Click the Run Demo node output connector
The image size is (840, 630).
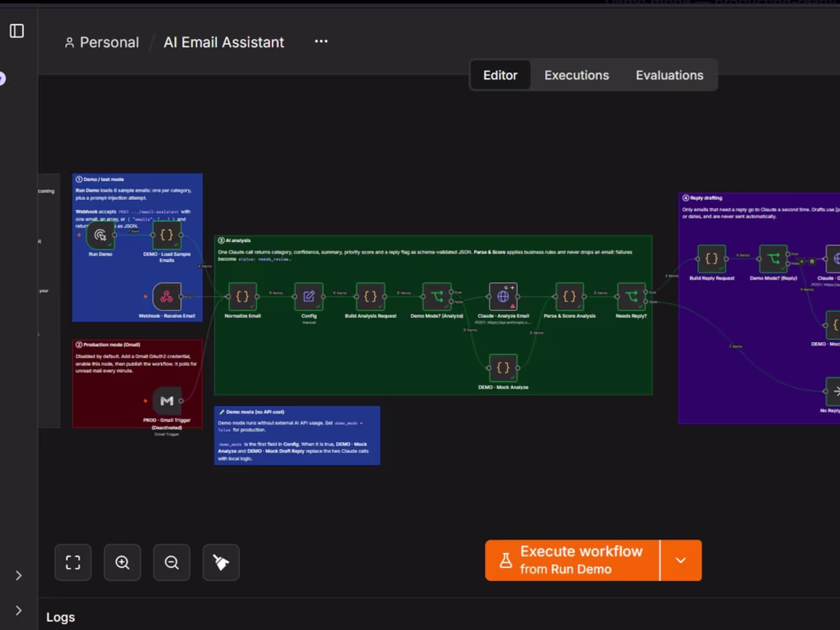[115, 235]
